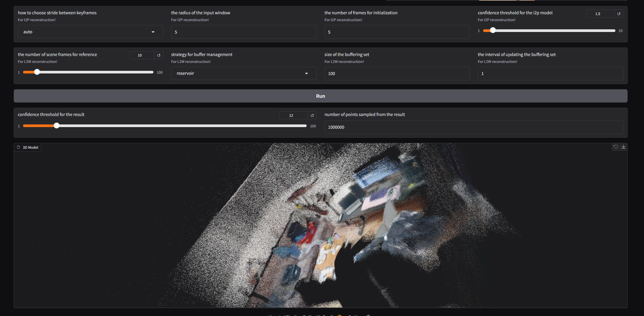Click 'size of the buffering set' label
The image size is (644, 316).
click(x=347, y=54)
